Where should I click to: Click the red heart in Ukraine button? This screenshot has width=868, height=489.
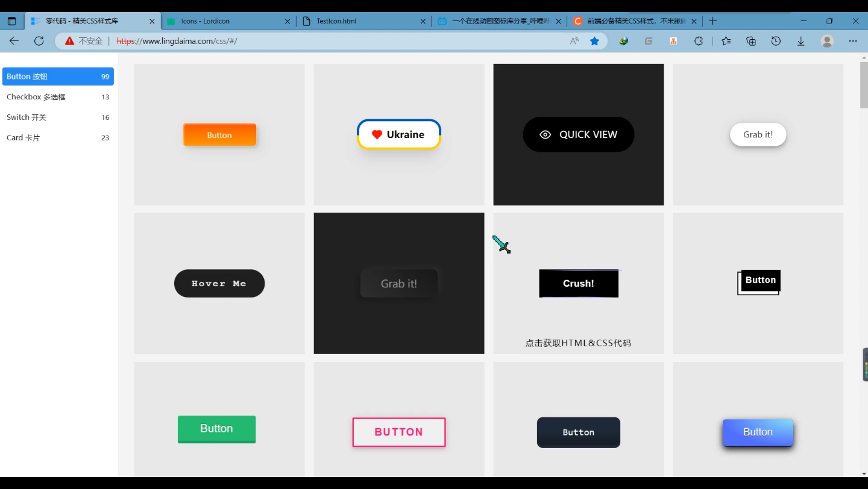click(377, 134)
